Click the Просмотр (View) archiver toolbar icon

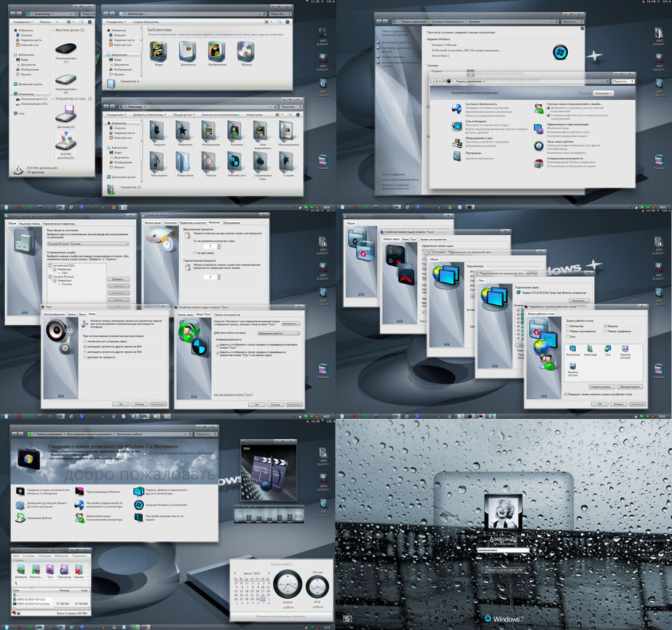(63, 570)
